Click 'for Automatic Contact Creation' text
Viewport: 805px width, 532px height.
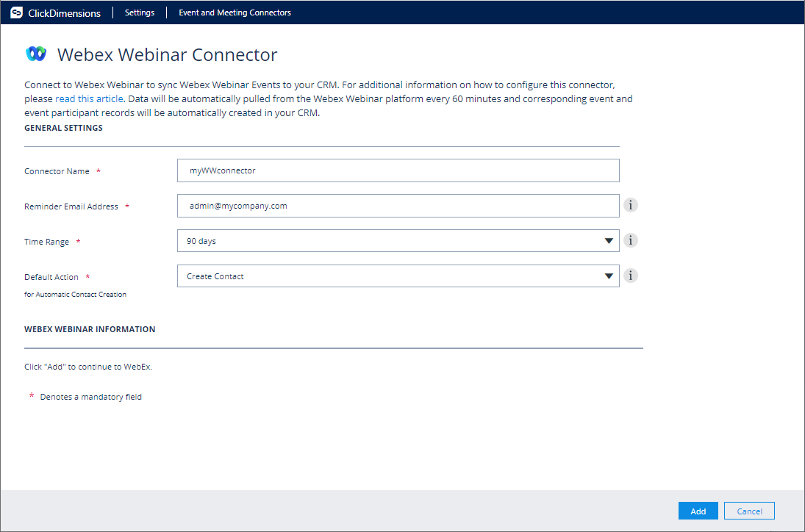click(75, 295)
